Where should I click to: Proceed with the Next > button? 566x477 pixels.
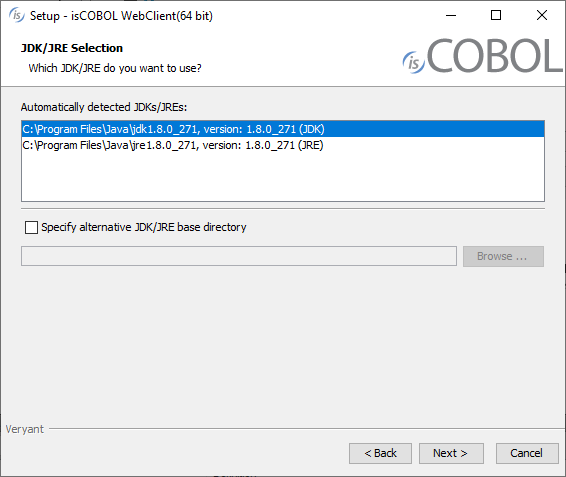pyautogui.click(x=451, y=453)
